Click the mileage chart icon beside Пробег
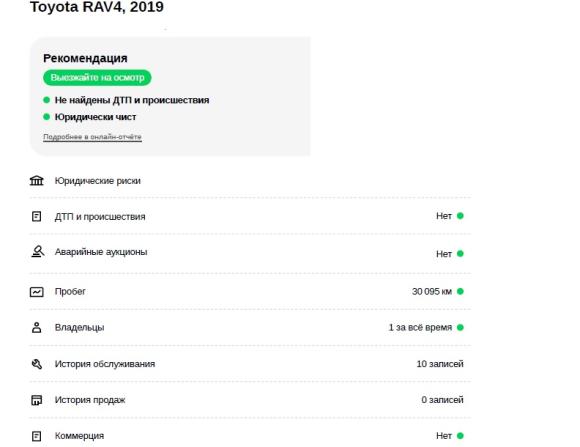Screen dimensions: 580x447 click(x=37, y=292)
